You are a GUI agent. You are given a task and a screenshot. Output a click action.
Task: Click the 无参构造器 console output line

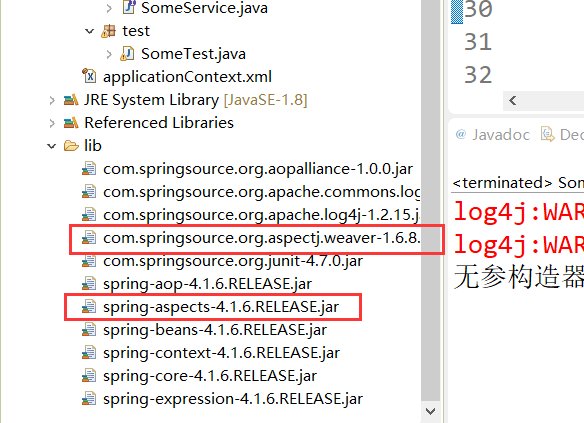(x=519, y=277)
